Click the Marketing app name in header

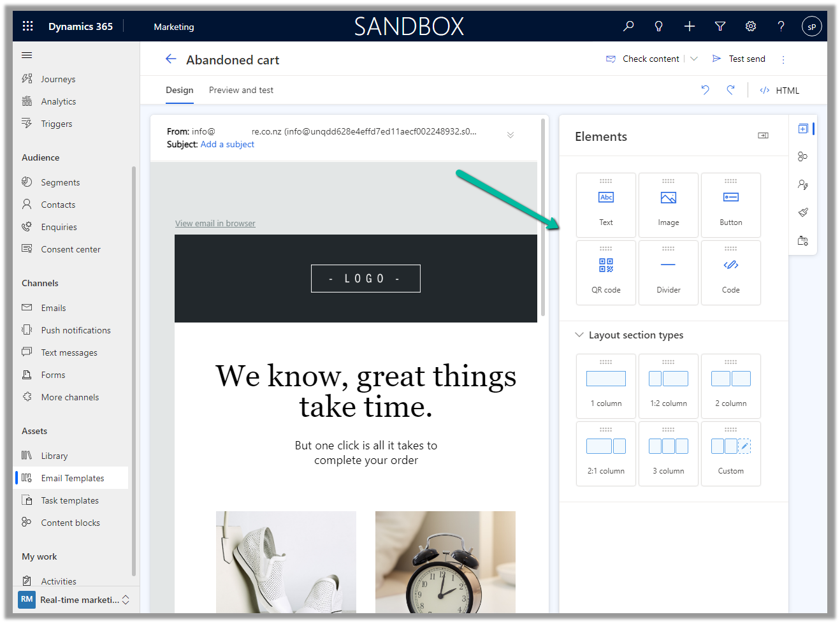(x=174, y=27)
